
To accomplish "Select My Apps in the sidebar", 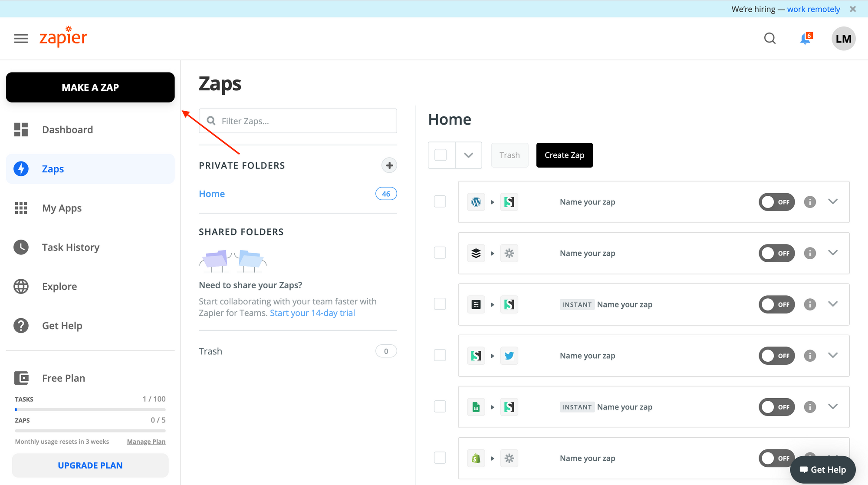I will 61,208.
